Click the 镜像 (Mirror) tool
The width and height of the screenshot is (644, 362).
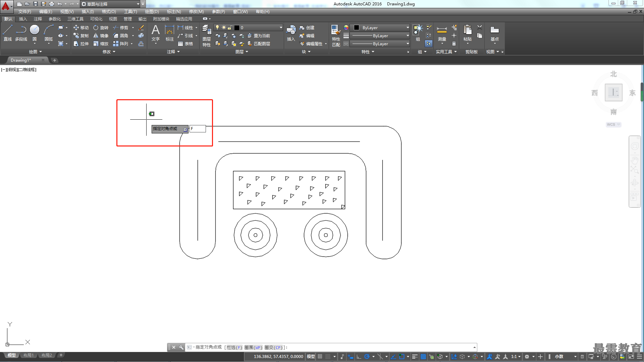(101, 36)
